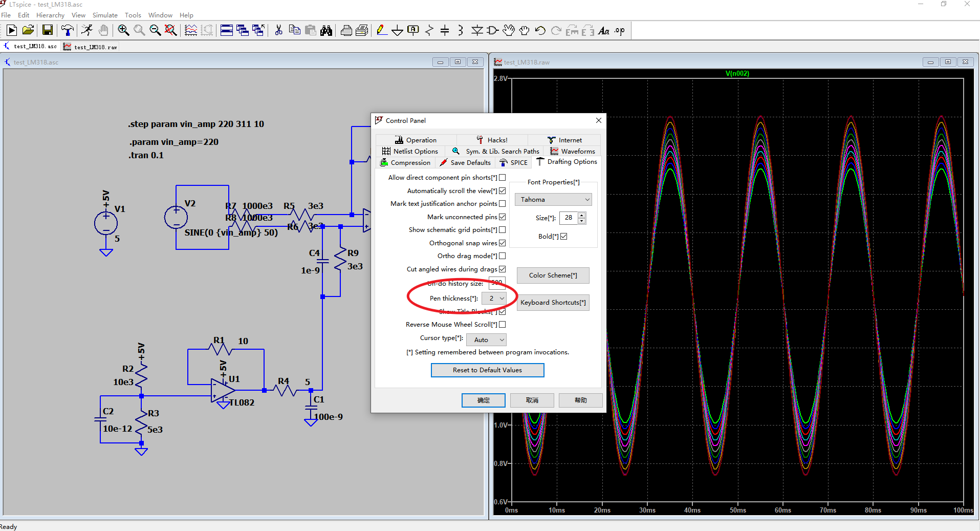Screen dimensions: 980x531
Task: Select the Cut scissors tool
Action: [278, 31]
